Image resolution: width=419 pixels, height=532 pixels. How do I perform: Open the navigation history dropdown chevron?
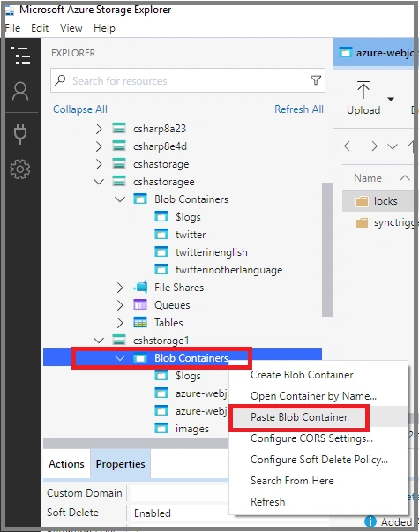393,146
